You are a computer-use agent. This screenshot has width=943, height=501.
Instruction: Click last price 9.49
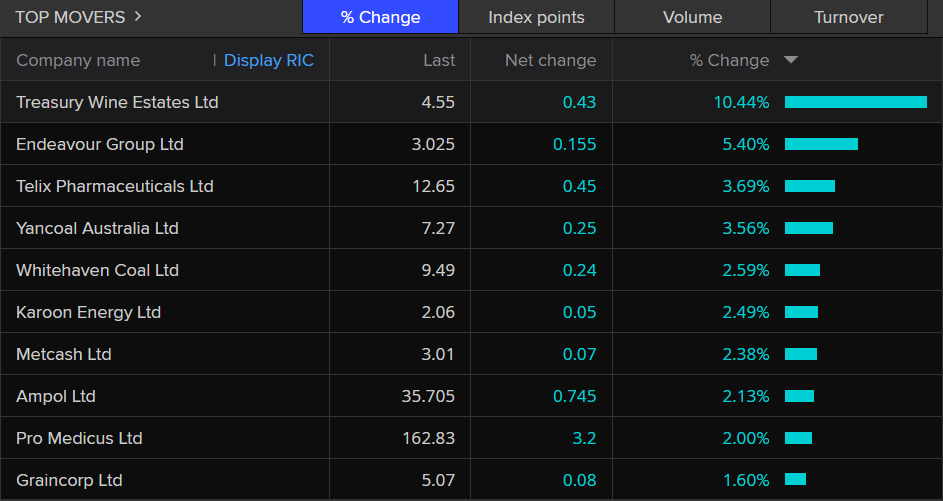pos(438,270)
